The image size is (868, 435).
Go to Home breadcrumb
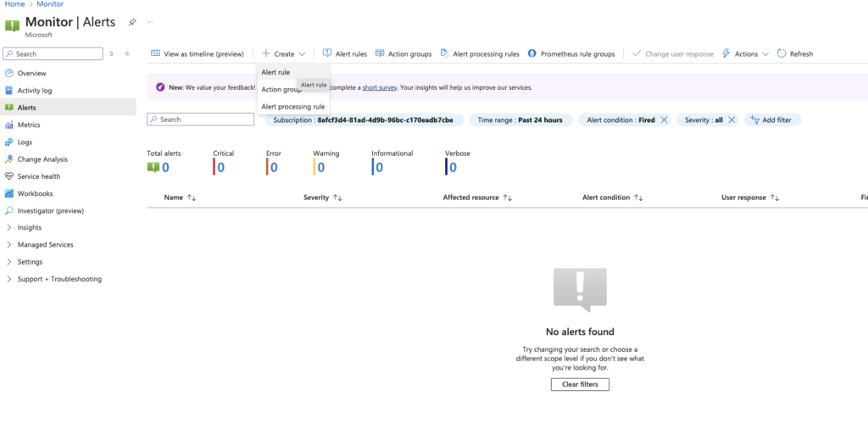(x=14, y=4)
